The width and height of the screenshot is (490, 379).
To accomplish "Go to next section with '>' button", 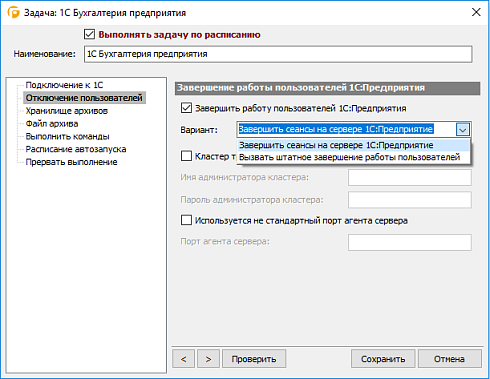I will [208, 359].
